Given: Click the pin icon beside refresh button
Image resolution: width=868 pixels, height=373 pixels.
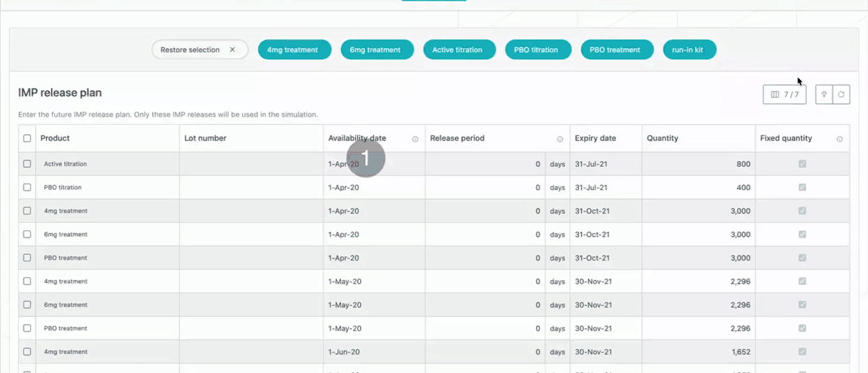Looking at the screenshot, I should click(824, 94).
